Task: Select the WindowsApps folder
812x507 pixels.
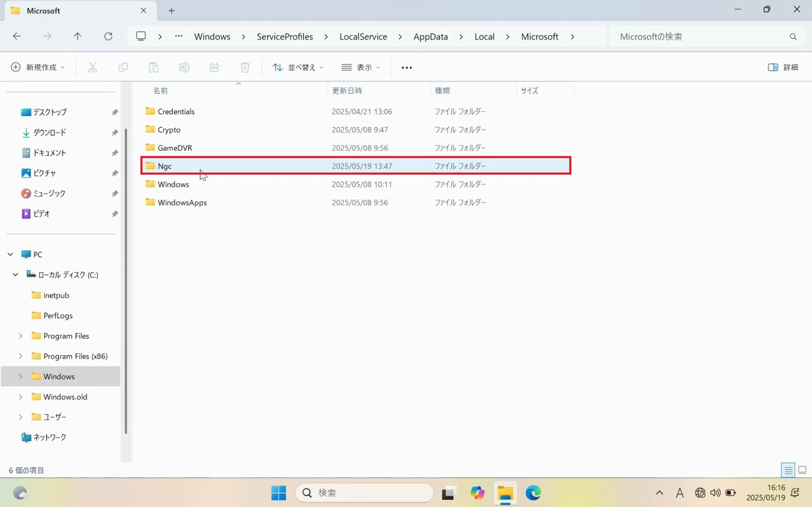Action: coord(182,203)
